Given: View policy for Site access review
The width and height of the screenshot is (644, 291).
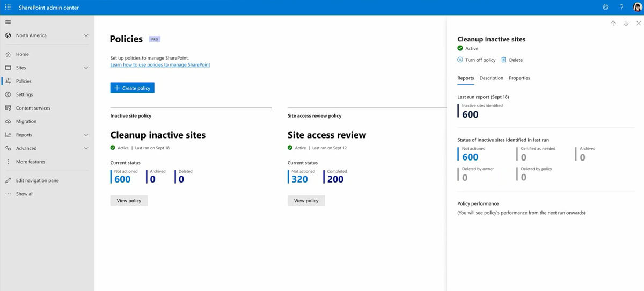Looking at the screenshot, I should 306,201.
